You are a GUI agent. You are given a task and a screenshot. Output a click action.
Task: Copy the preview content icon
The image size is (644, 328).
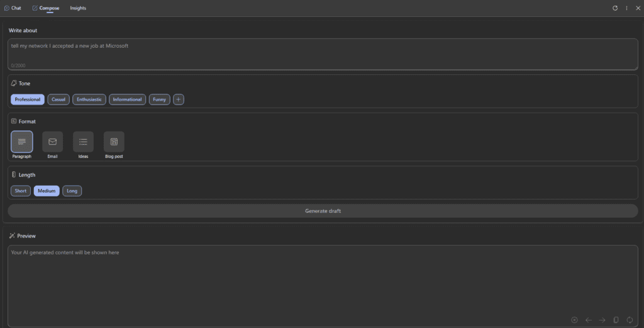pos(616,320)
